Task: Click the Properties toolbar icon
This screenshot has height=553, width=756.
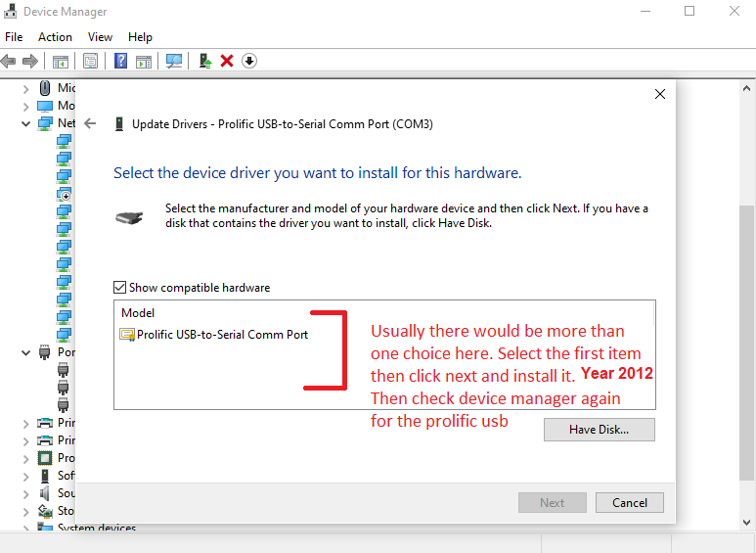Action: click(x=90, y=61)
